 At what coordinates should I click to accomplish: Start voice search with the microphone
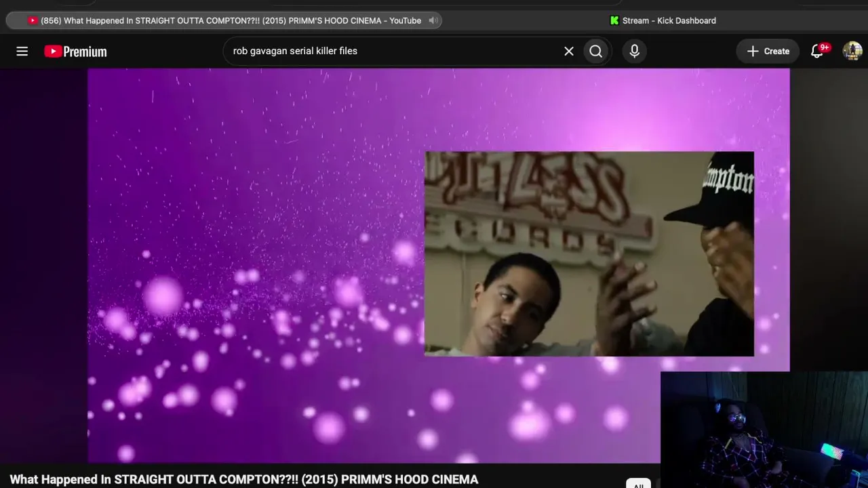pos(634,52)
